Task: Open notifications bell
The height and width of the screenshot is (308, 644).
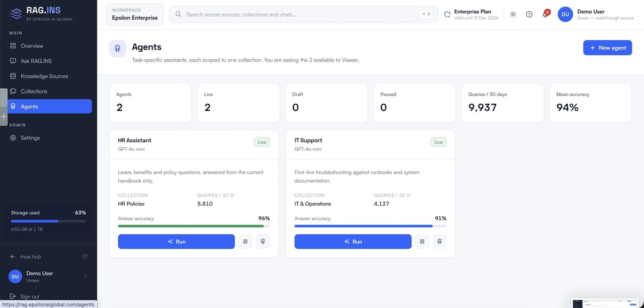Action: tap(545, 15)
